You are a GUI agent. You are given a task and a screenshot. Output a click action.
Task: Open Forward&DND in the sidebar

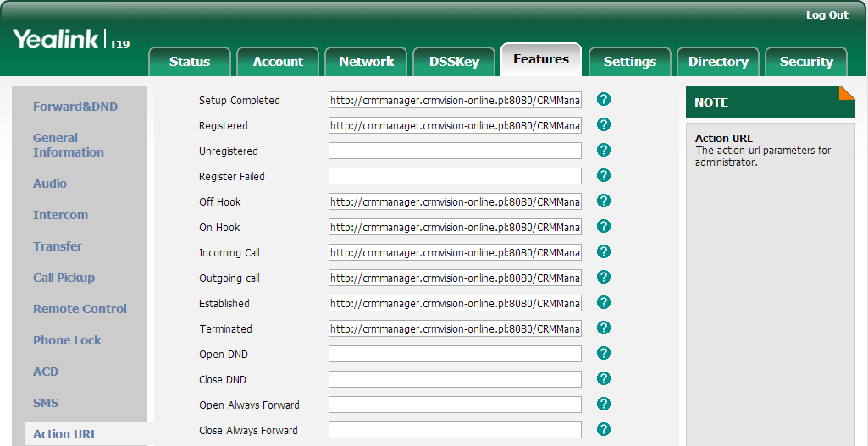click(75, 107)
